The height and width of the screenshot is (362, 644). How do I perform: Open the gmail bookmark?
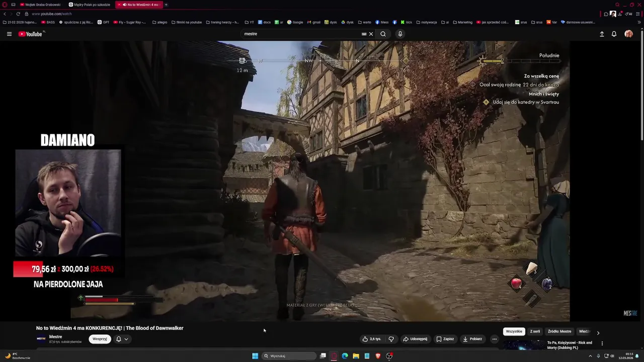click(313, 22)
